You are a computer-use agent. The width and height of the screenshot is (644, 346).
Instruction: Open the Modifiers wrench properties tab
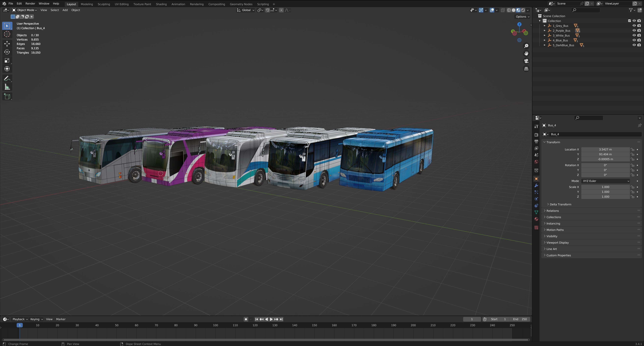click(536, 186)
